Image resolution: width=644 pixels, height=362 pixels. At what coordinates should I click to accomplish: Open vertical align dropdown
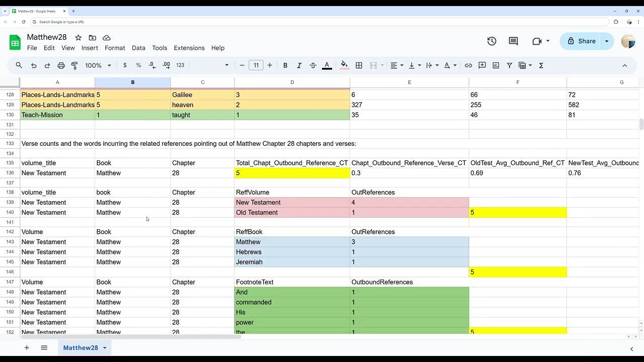[415, 65]
